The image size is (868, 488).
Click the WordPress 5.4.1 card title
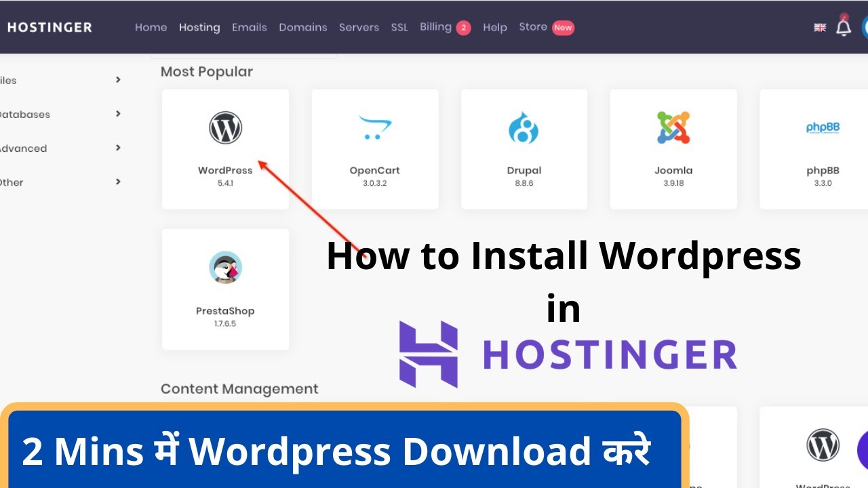click(225, 170)
